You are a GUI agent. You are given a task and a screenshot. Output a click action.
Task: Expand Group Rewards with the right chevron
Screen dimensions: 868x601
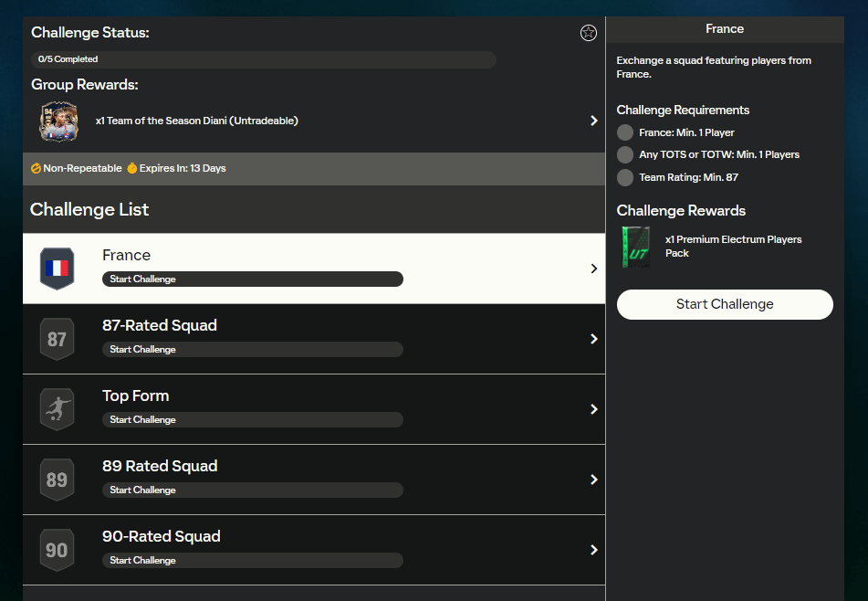593,121
